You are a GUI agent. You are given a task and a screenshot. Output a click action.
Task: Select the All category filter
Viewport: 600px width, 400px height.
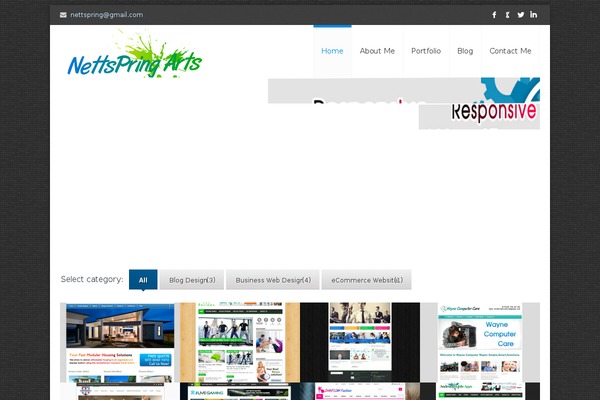click(x=143, y=280)
